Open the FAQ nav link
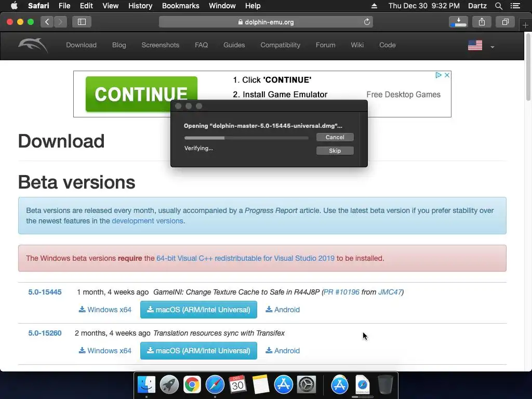 pos(201,45)
